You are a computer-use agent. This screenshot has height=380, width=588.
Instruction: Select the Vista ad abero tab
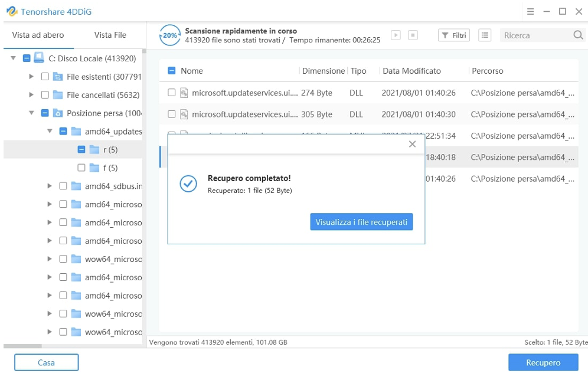38,35
